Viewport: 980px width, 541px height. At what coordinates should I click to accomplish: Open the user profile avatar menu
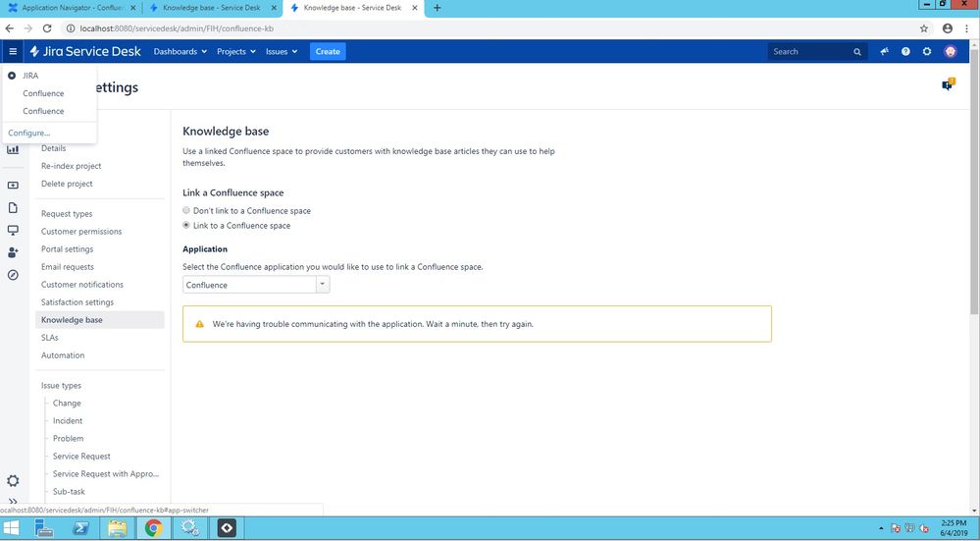pos(951,51)
